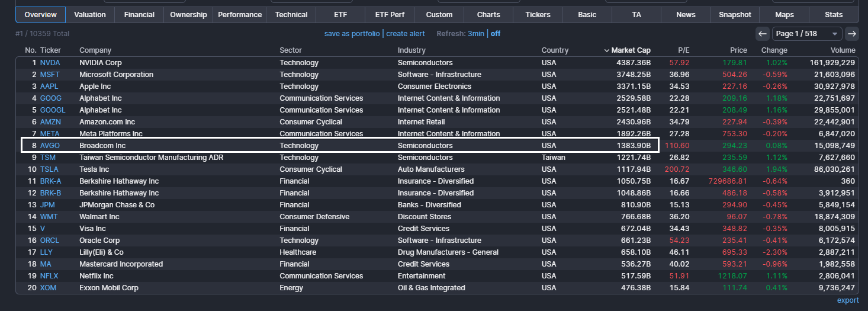Open the ETF Perf tab

pos(390,15)
